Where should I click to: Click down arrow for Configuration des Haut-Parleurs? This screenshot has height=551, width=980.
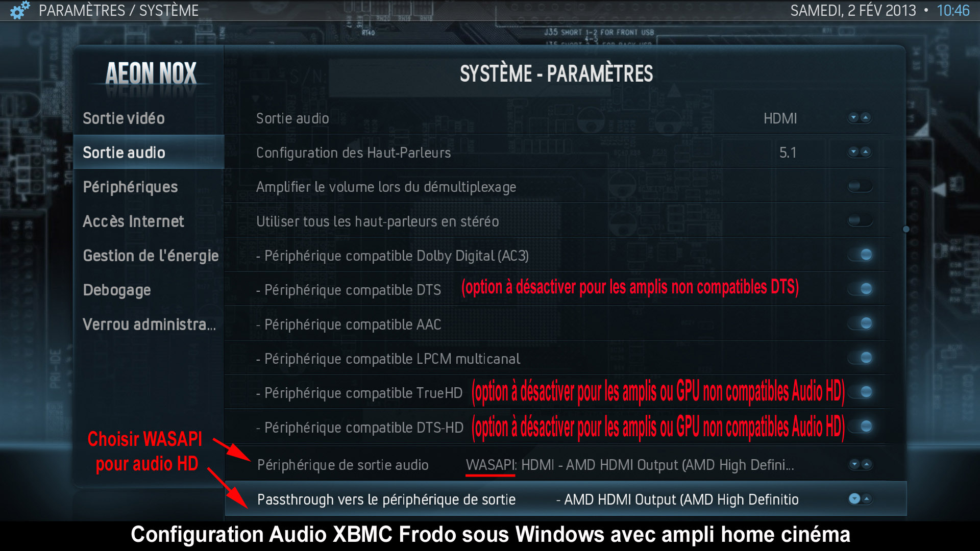[853, 152]
